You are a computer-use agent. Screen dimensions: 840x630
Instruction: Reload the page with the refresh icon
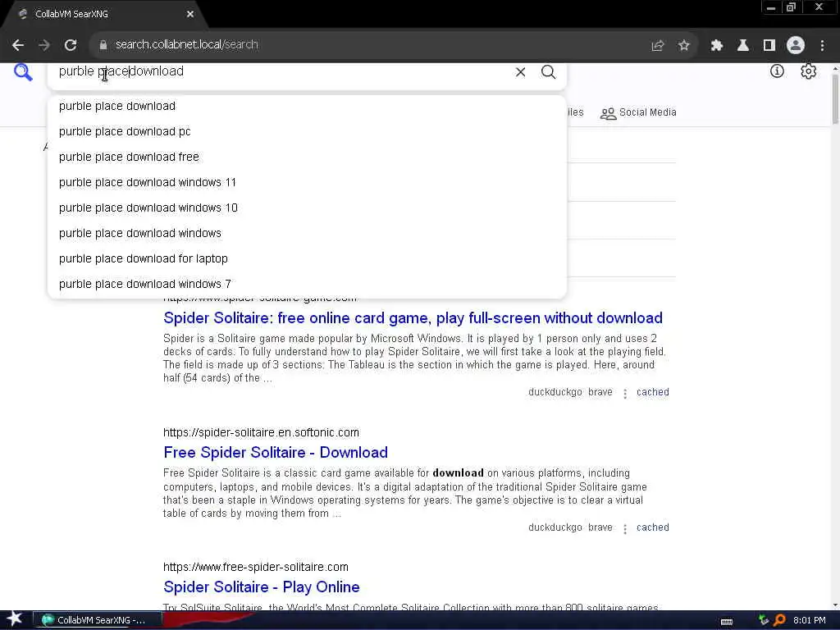point(71,45)
